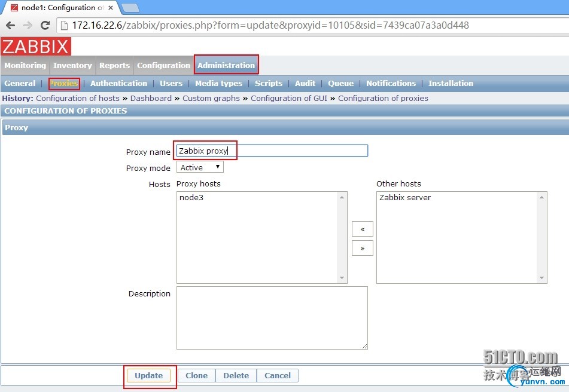
Task: Click the Description resize handle
Action: point(365,347)
